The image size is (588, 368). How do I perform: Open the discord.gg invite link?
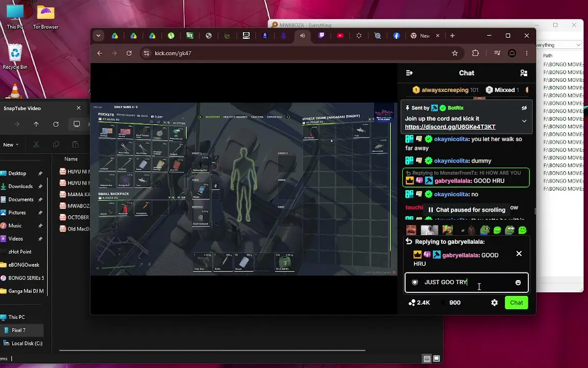(450, 127)
